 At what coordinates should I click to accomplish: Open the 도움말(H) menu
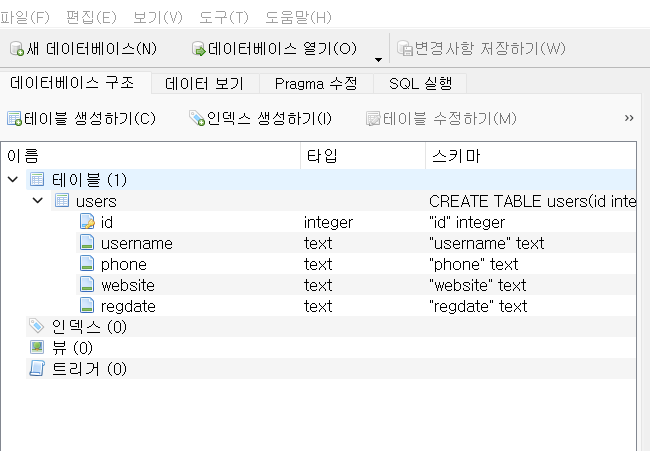click(x=298, y=17)
